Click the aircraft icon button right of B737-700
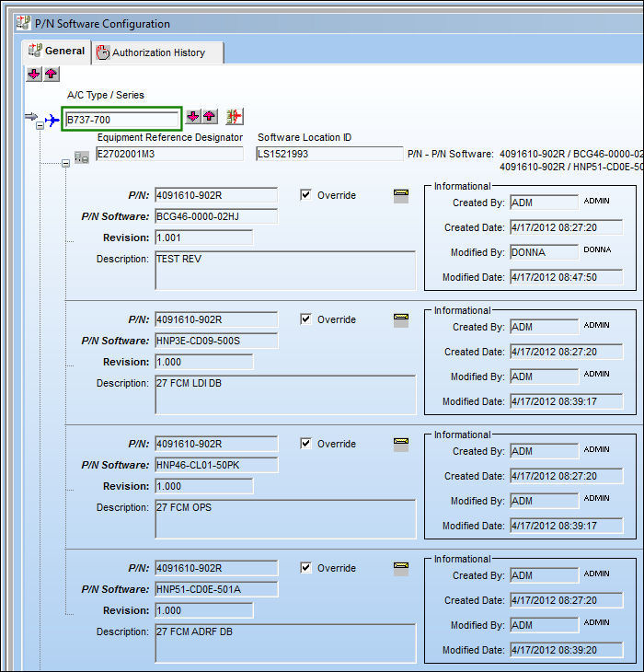 point(235,117)
